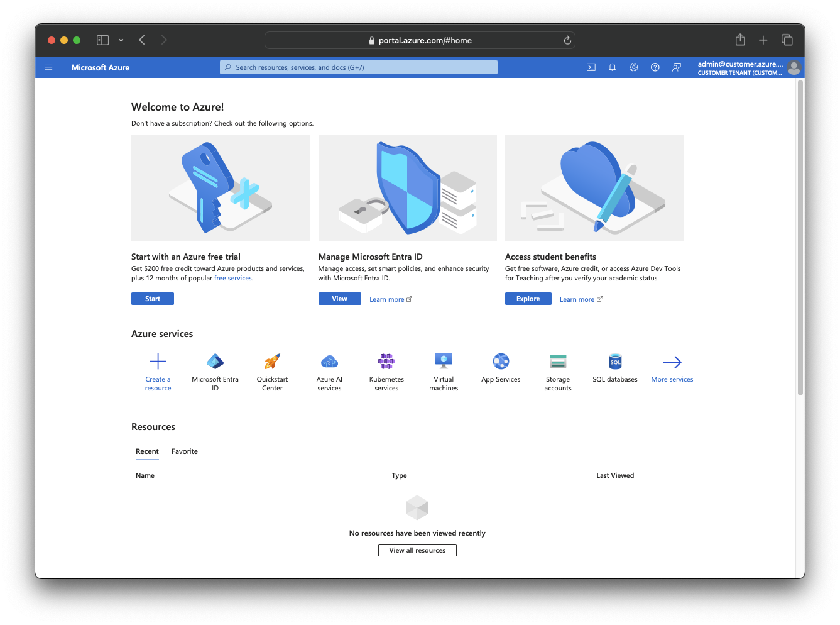Open Storage accounts icon
Viewport: 840px width, 625px height.
click(558, 361)
